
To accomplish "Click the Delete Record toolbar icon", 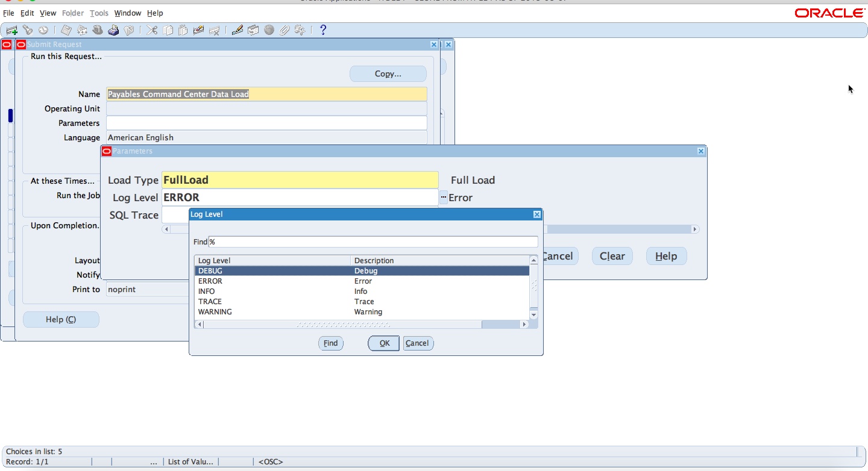I will (215, 30).
